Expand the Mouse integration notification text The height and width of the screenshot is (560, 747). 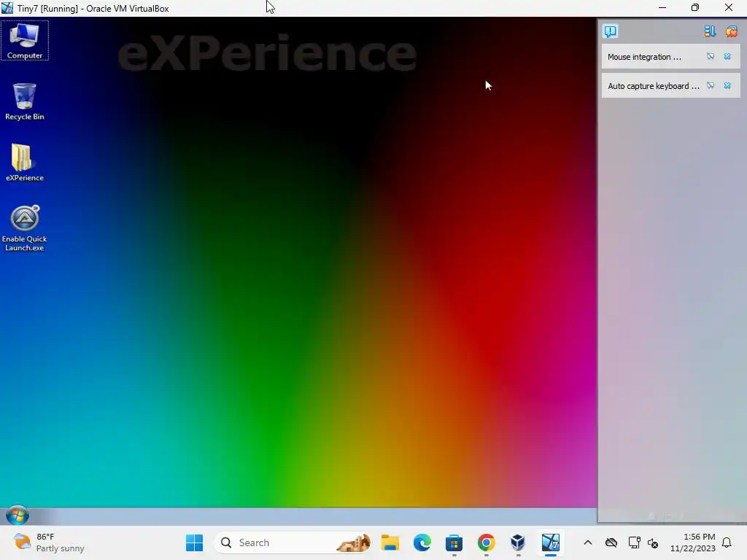click(x=644, y=57)
